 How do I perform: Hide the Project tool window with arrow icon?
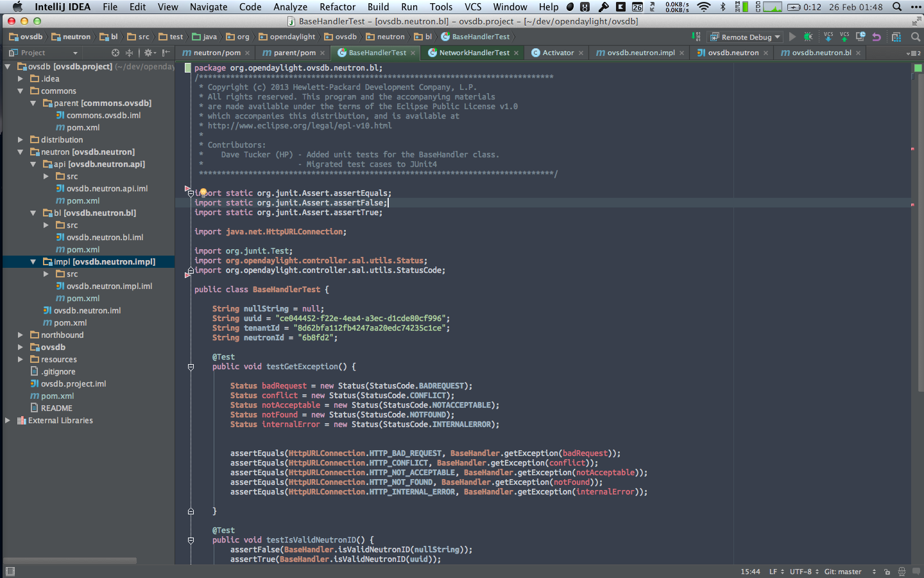point(166,53)
